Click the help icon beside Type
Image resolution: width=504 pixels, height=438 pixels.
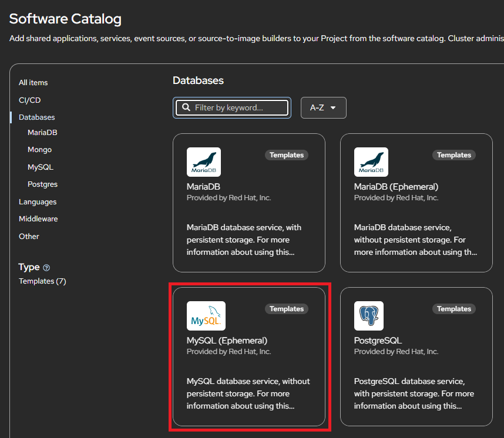[46, 268]
